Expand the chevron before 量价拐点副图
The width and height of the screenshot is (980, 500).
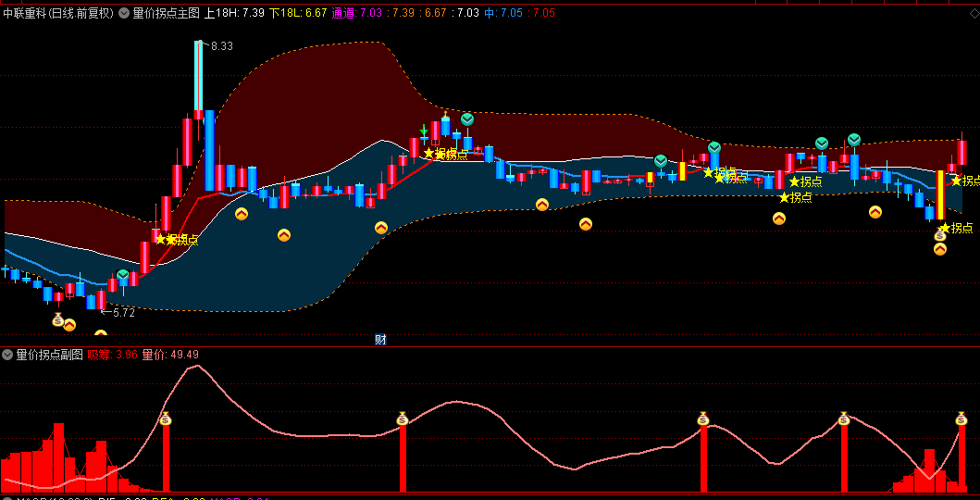[7, 355]
